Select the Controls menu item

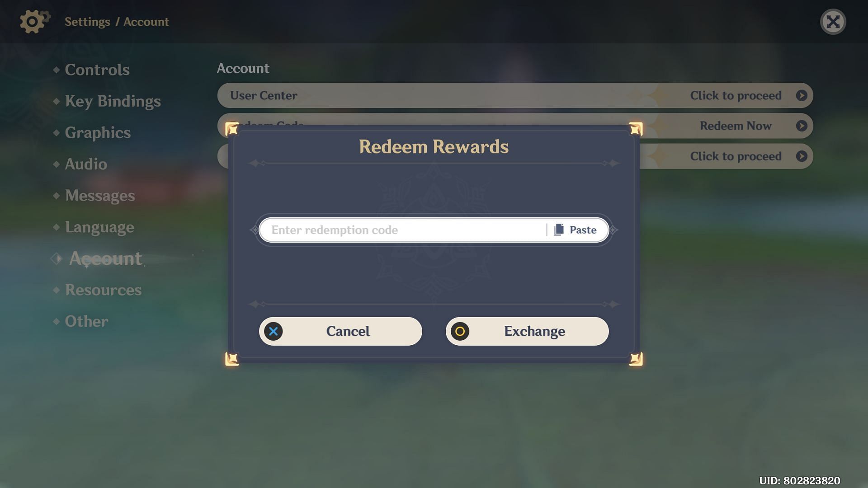pos(97,69)
